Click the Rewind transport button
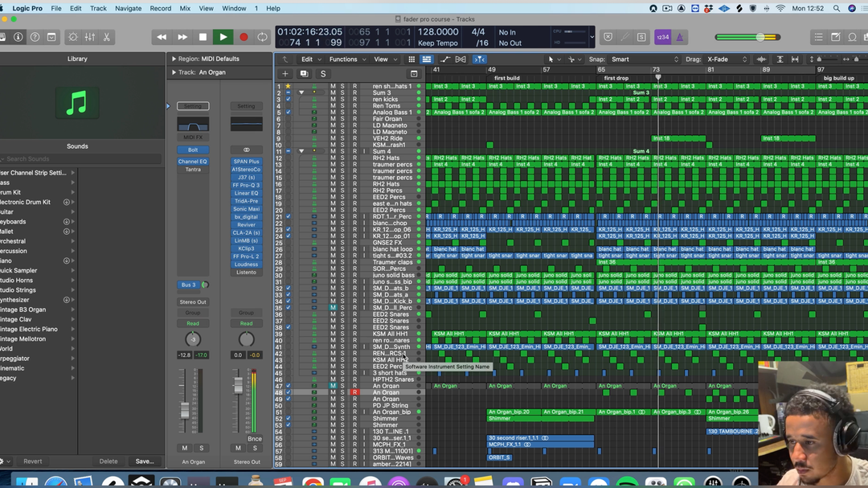Viewport: 868px width, 488px height. pyautogui.click(x=162, y=37)
